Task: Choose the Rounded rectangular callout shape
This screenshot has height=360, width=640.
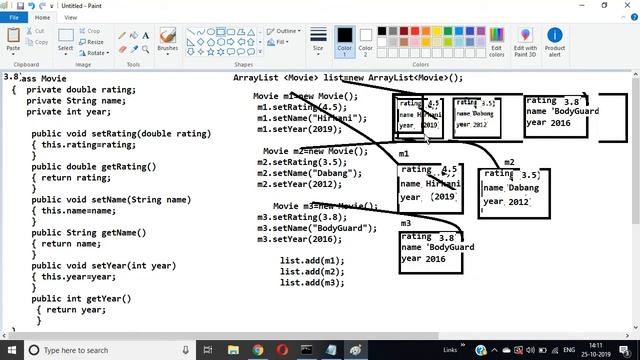Action: (231, 52)
